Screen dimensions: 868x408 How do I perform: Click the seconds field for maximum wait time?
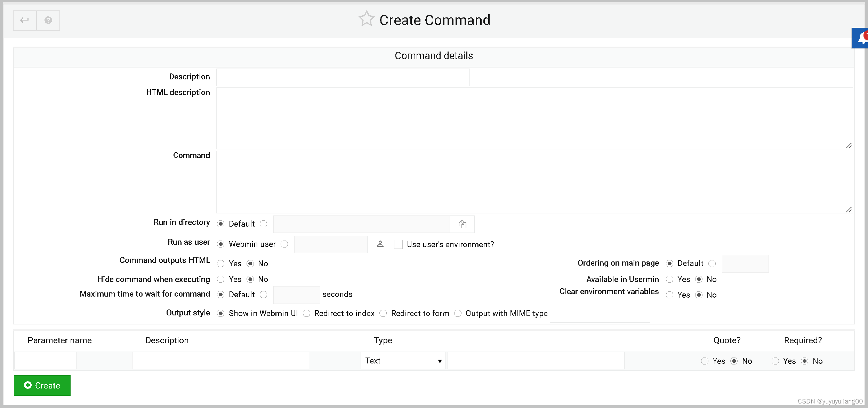pos(296,295)
